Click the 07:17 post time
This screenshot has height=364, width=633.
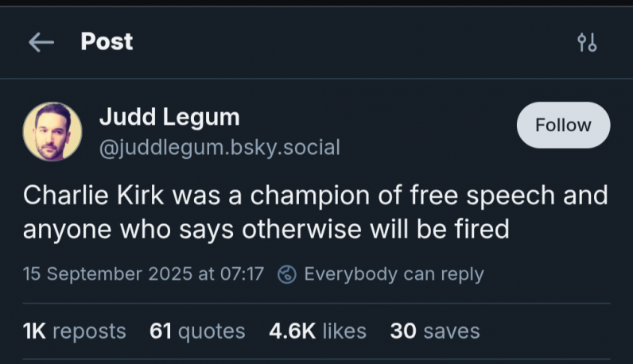(x=243, y=274)
